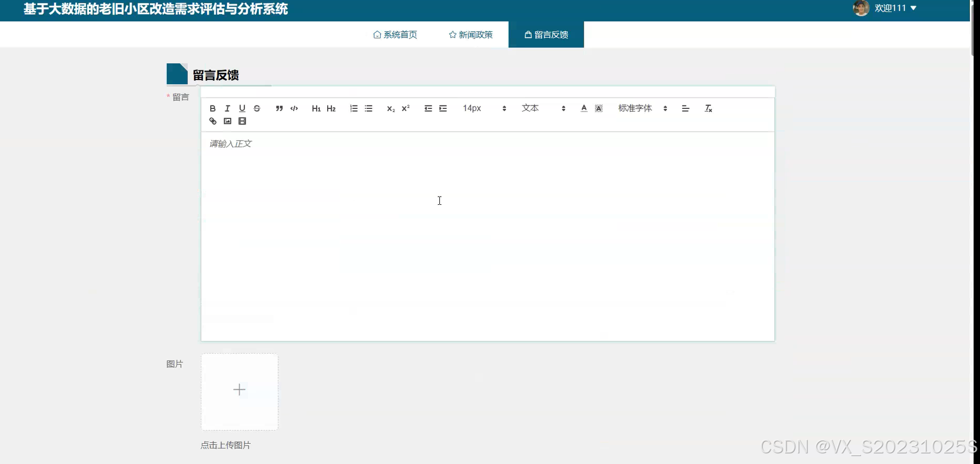Open the 文本 heading style dropdown
This screenshot has width=980, height=464.
coord(543,108)
